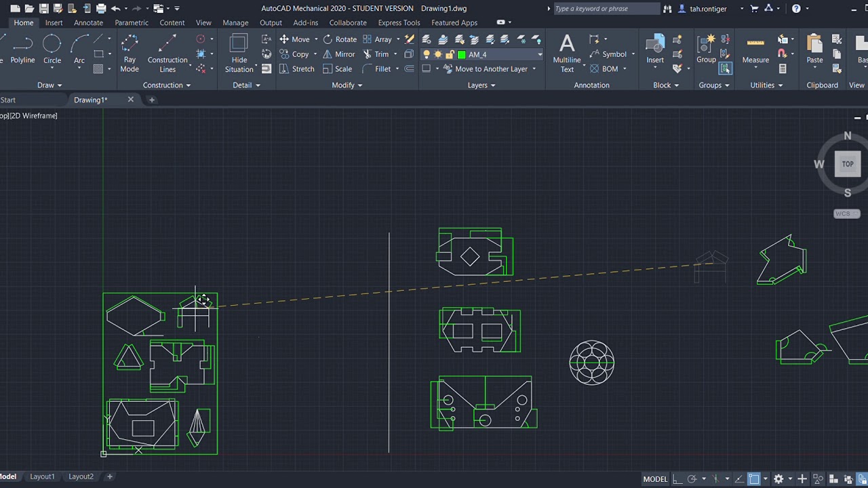Screen dimensions: 868x488
Task: Click the Array tool
Action: (x=377, y=39)
